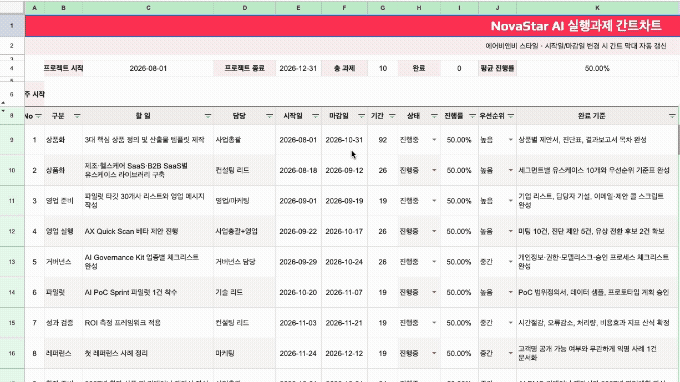Select column K header
This screenshot has width=680, height=382.
[598, 8]
